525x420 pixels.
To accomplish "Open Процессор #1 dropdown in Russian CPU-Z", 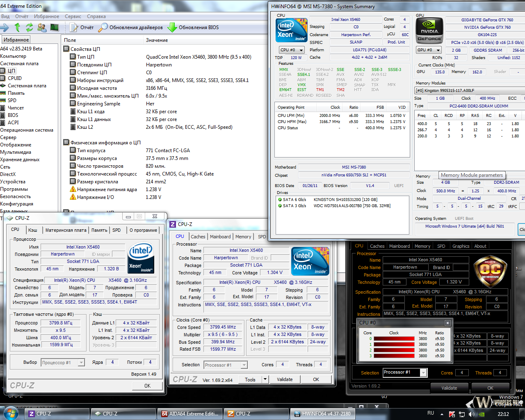I will 63,363.
